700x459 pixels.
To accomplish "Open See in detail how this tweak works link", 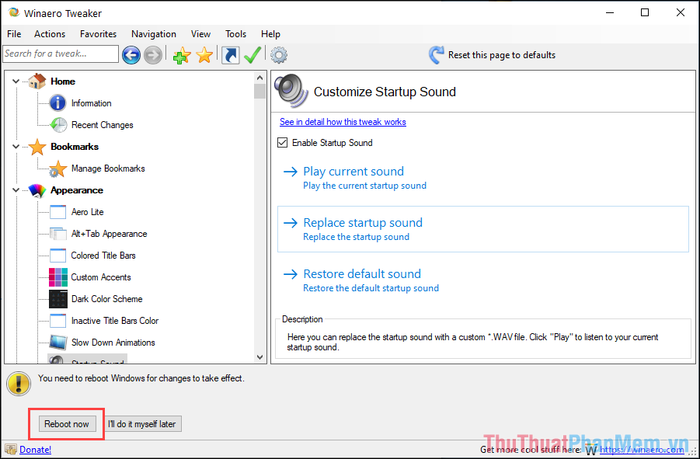I will (x=343, y=122).
